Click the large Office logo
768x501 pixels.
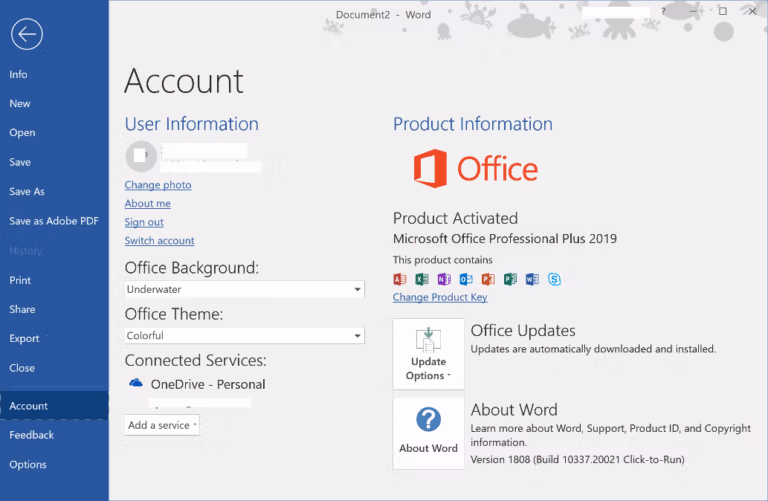click(x=476, y=168)
